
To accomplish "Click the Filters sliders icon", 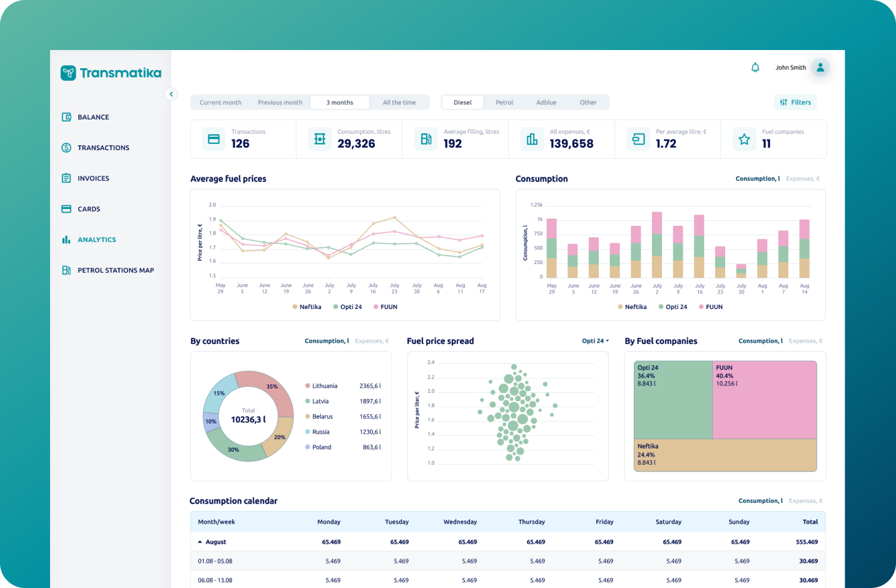I will pos(783,102).
